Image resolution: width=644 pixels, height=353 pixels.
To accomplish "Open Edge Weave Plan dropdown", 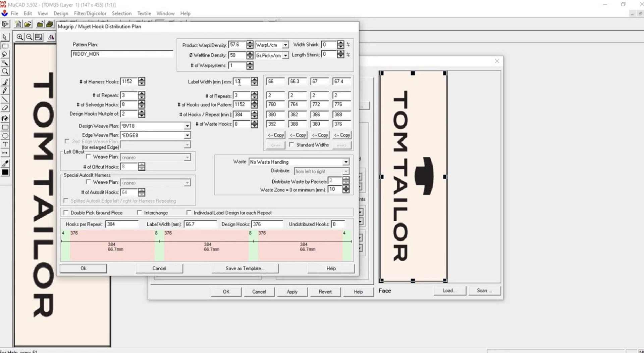I will tap(187, 135).
